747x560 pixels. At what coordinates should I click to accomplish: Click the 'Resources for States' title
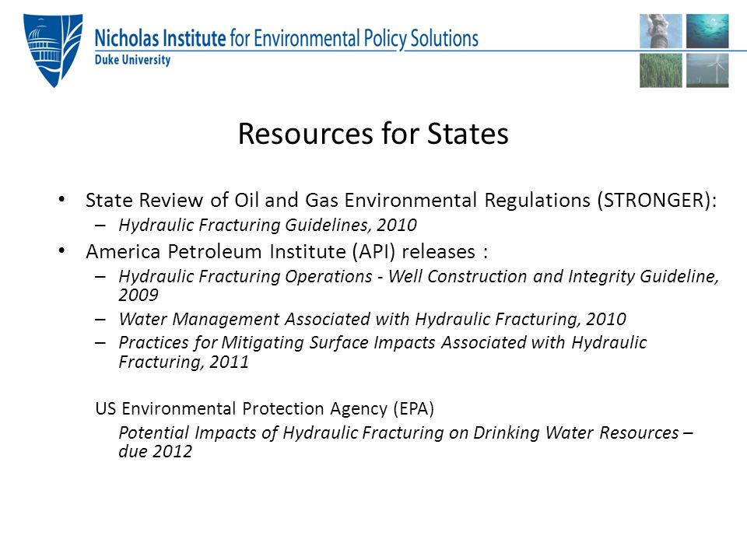click(373, 133)
